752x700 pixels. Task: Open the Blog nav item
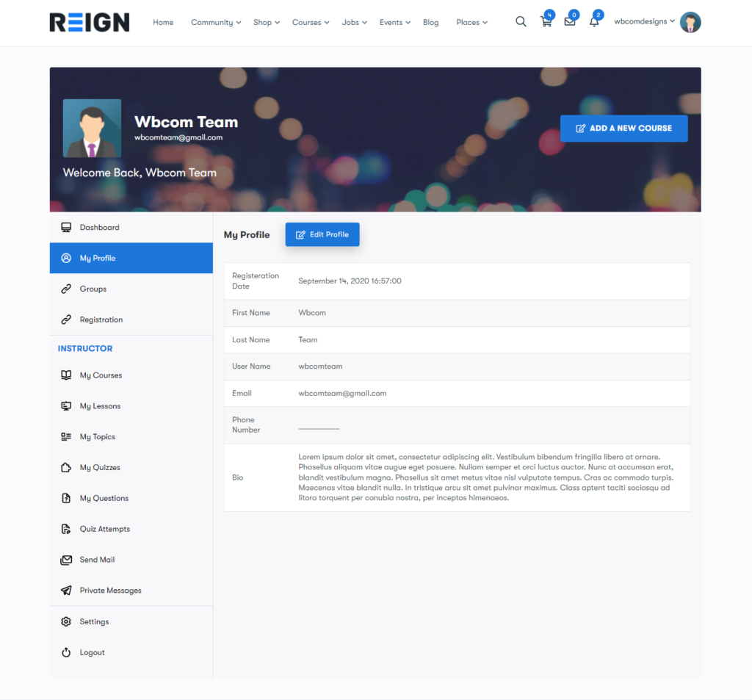[x=430, y=22]
